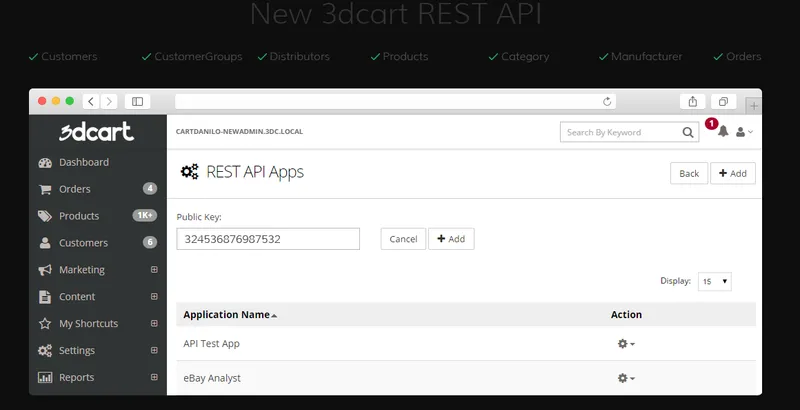Expand the Marketing menu
Screen dimensions: 800x410
pos(154,270)
